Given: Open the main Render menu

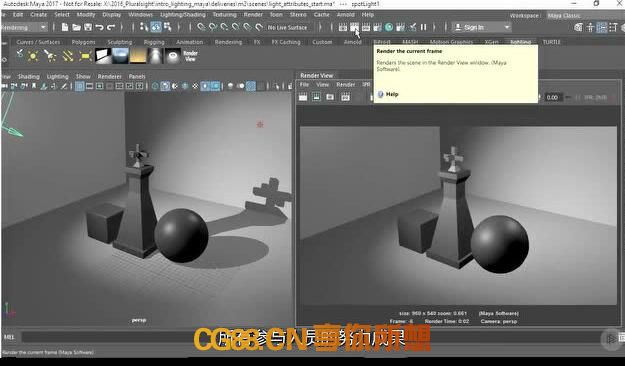Looking at the screenshot, I should pyautogui.click(x=253, y=15).
